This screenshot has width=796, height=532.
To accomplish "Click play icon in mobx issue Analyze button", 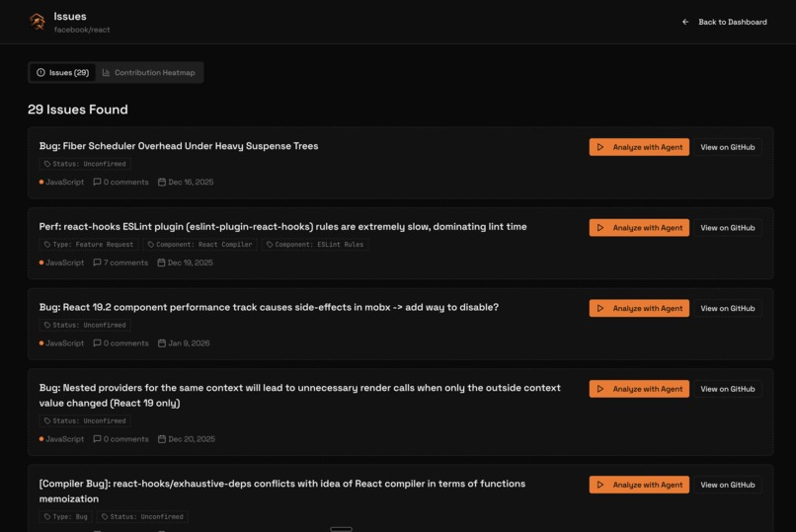I will click(600, 308).
